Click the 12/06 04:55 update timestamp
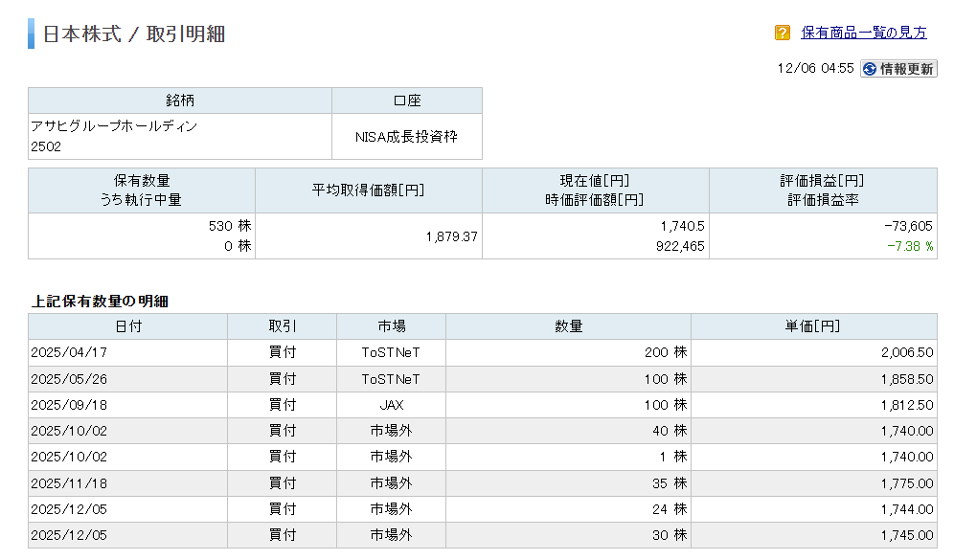The image size is (977, 560). (x=816, y=69)
